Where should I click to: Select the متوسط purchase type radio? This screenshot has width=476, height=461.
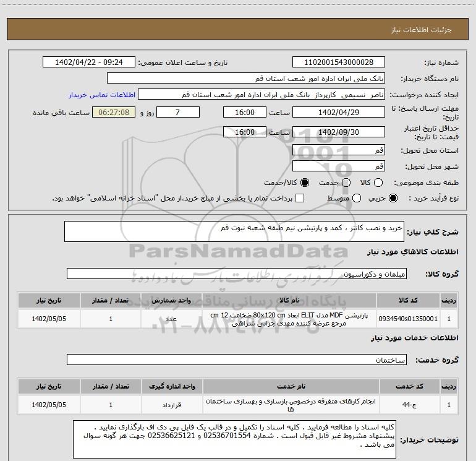click(357, 198)
